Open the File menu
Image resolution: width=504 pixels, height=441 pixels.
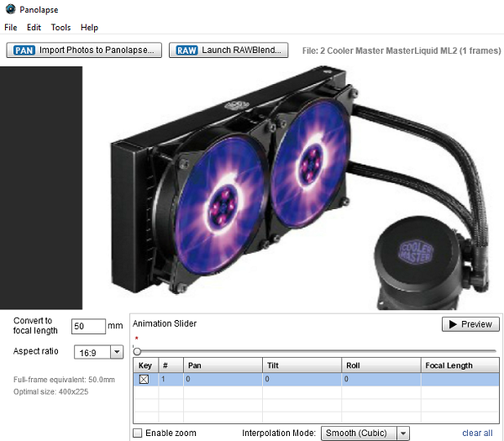tap(11, 28)
